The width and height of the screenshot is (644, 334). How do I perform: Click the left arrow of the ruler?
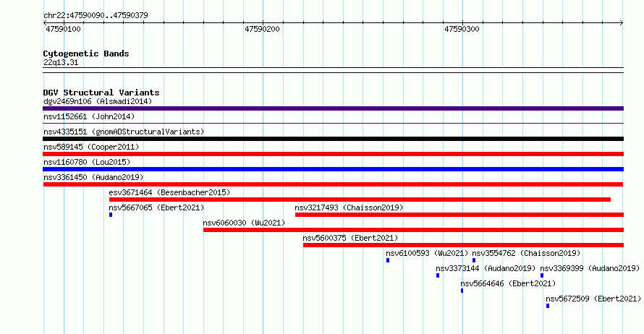pos(45,23)
